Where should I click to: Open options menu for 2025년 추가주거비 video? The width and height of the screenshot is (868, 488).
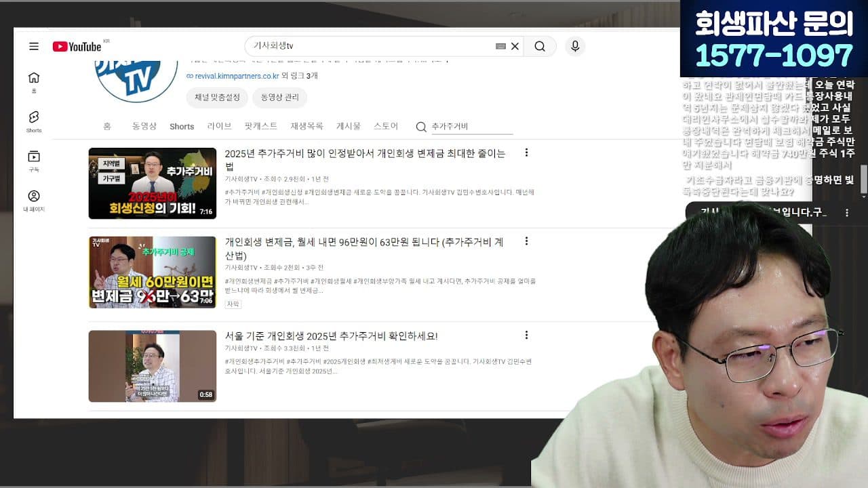coord(526,152)
